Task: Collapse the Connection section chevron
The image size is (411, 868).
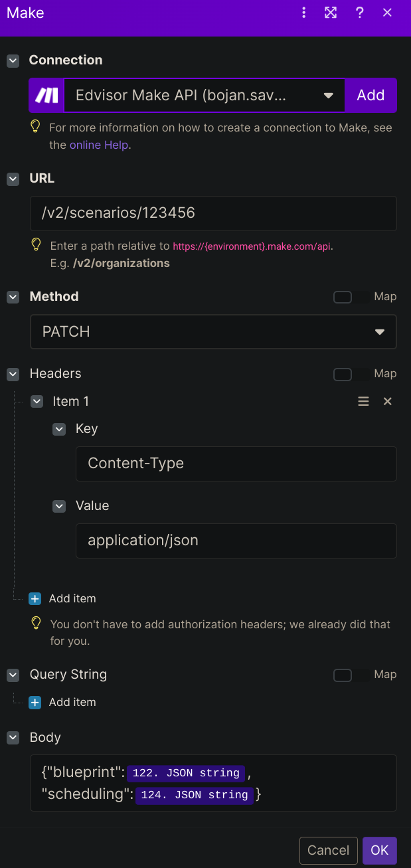Action: coord(13,60)
